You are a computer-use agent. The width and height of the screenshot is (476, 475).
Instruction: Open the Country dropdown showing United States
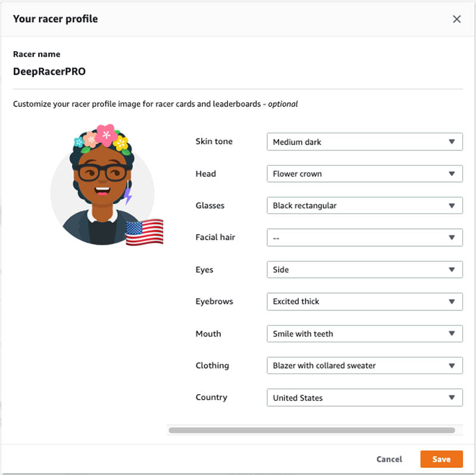pyautogui.click(x=365, y=398)
